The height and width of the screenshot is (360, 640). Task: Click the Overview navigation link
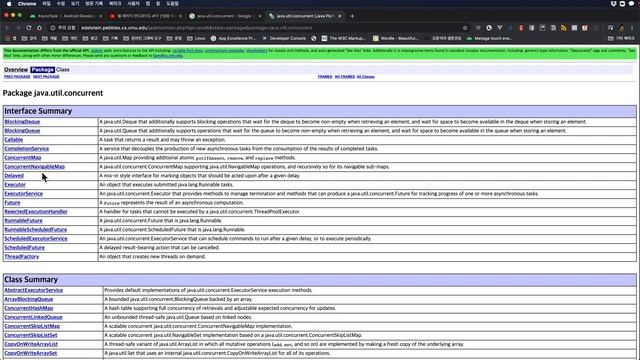point(16,70)
